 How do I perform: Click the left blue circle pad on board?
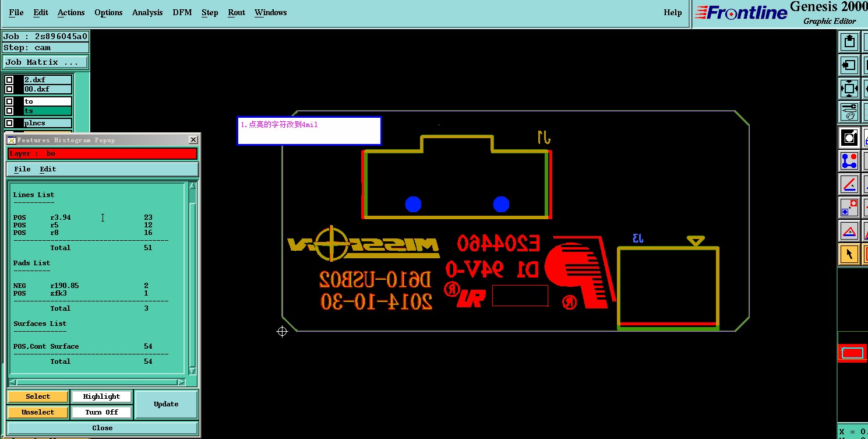coord(413,204)
